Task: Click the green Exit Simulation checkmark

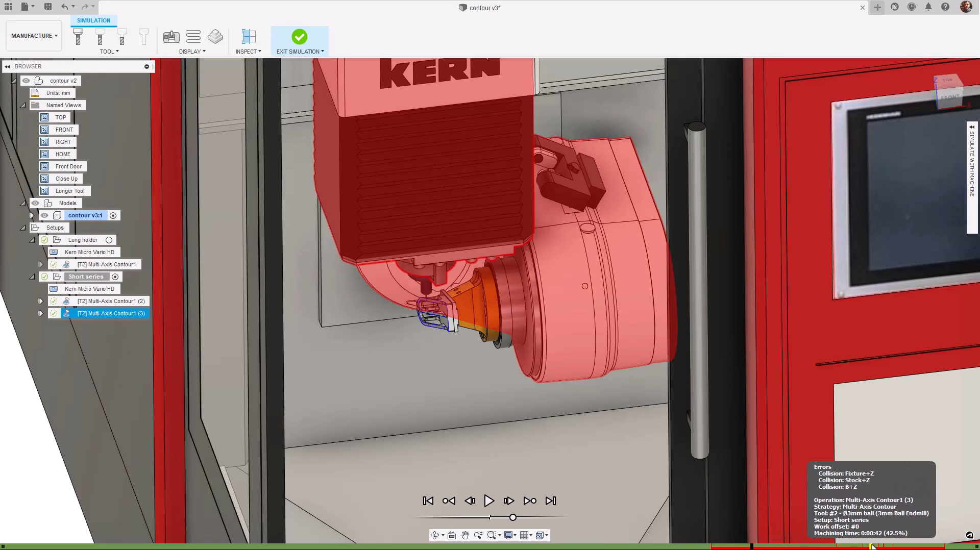Action: click(300, 37)
